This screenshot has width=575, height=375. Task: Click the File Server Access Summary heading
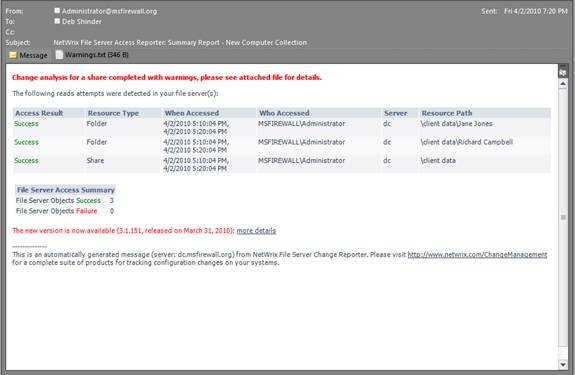click(66, 190)
